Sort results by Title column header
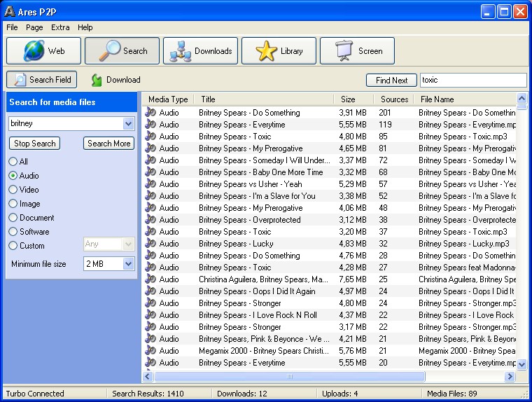The image size is (532, 402). pyautogui.click(x=264, y=99)
